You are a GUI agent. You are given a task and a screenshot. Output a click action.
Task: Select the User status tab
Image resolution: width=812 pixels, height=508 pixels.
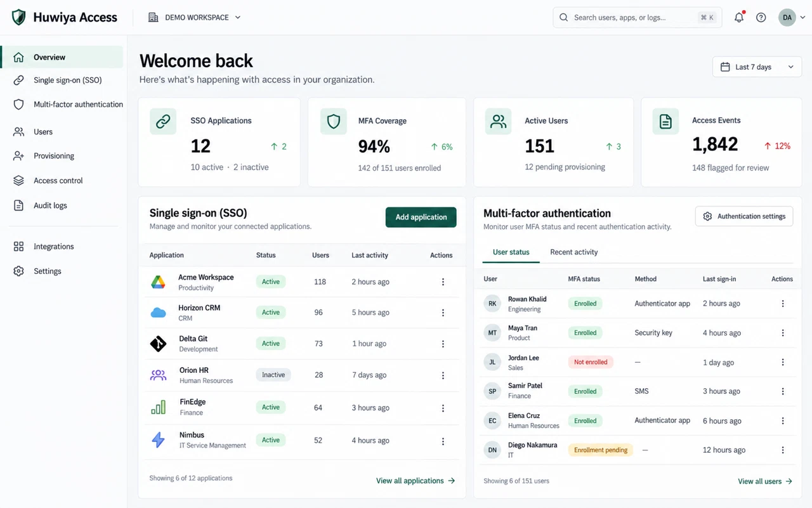tap(511, 252)
